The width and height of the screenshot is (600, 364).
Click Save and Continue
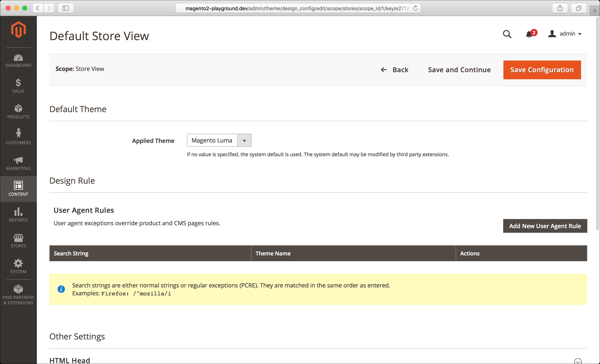click(x=459, y=70)
